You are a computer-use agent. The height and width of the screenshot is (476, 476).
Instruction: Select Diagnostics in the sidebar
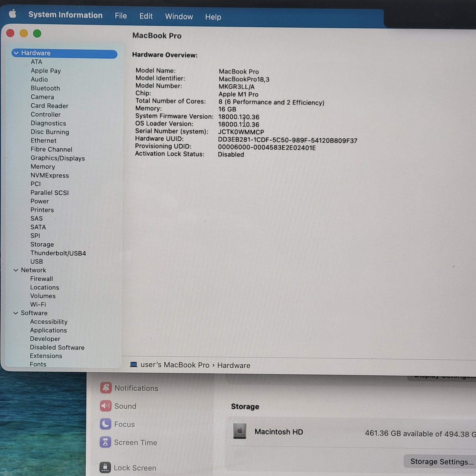(48, 123)
